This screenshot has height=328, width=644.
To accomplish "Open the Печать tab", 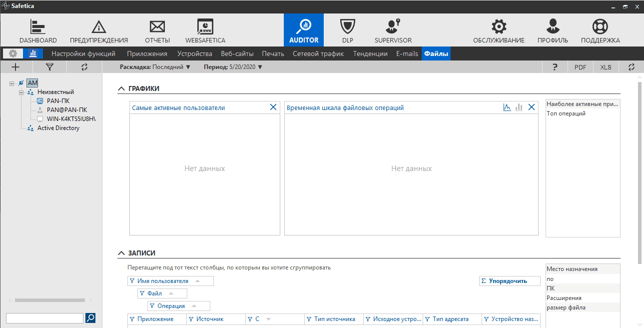I will click(x=273, y=53).
